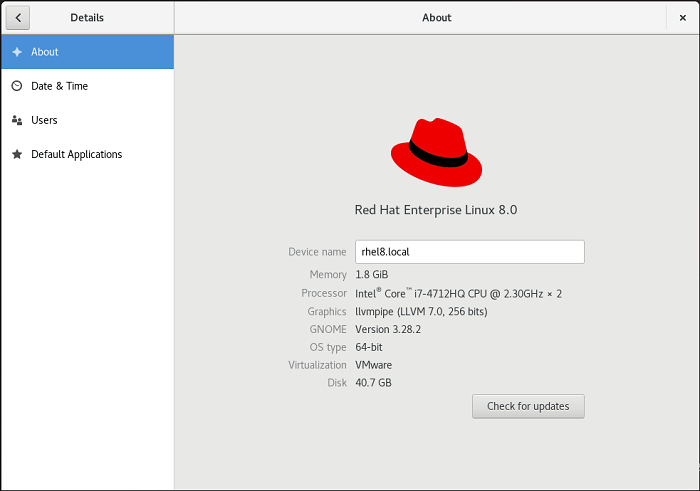Screen dimensions: 700x491
Task: Open the Date & Time panel label
Action: [59, 86]
